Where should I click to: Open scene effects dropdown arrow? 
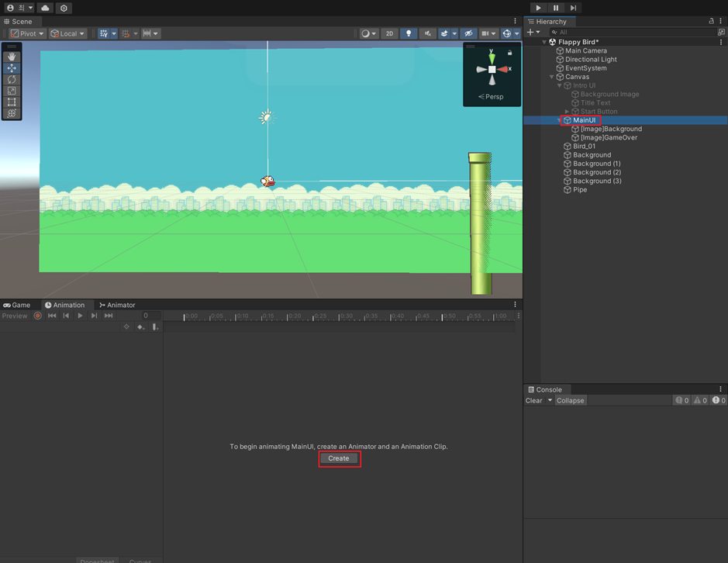coord(454,33)
